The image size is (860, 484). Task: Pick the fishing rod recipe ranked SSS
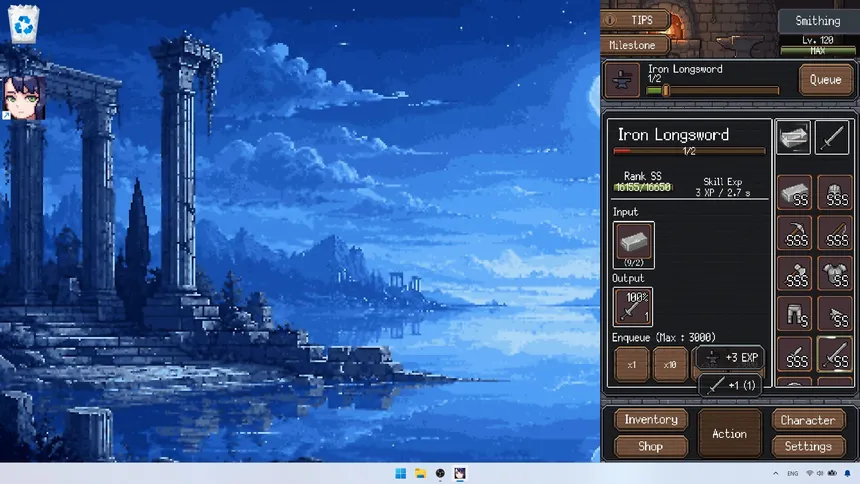(x=835, y=233)
